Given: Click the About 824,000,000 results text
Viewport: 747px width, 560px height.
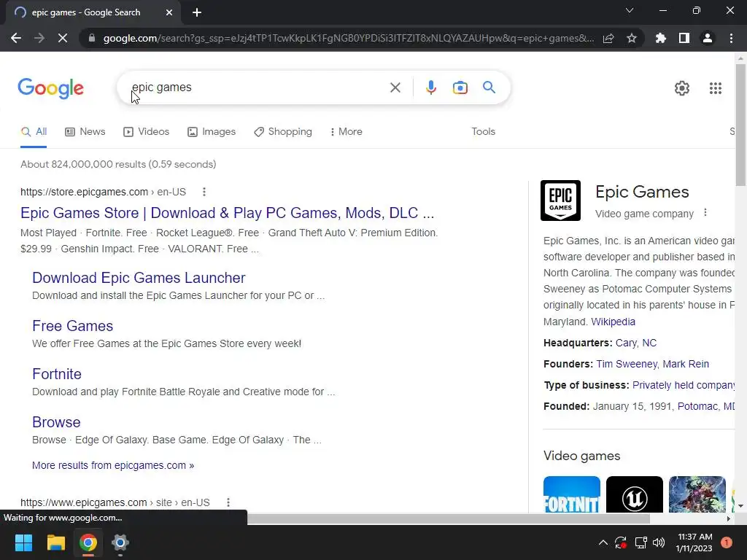Looking at the screenshot, I should [x=118, y=164].
